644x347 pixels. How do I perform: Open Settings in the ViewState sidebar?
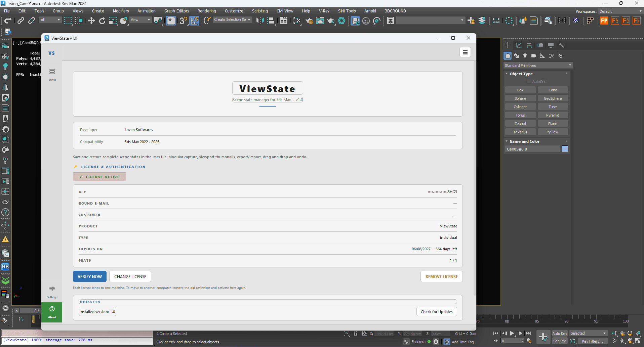(52, 292)
